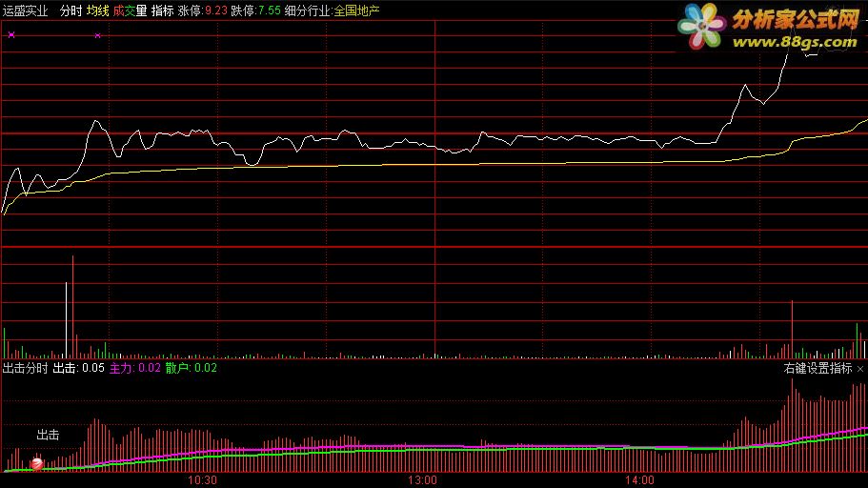Click the first magenta info marker
Viewport: 868px width, 488px height.
tap(11, 35)
